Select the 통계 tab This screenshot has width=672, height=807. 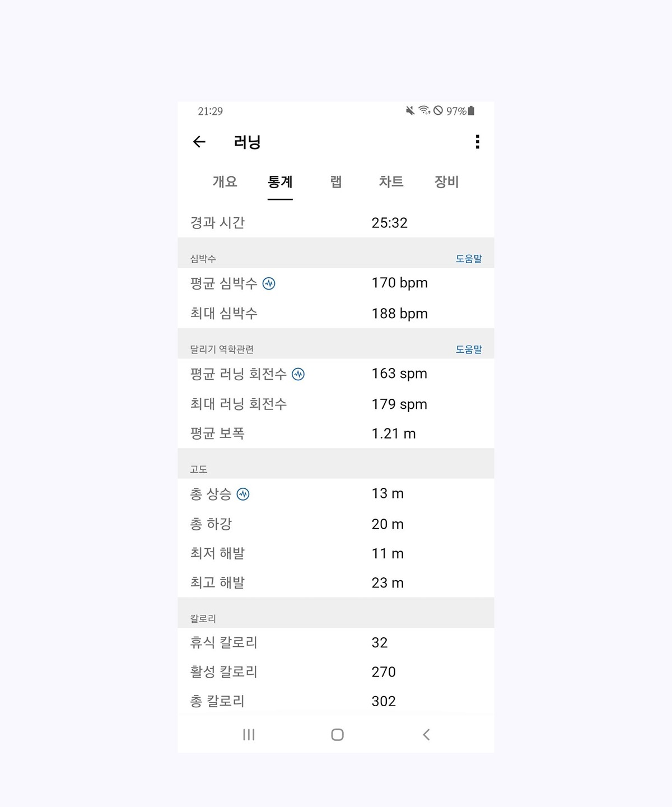pos(280,181)
